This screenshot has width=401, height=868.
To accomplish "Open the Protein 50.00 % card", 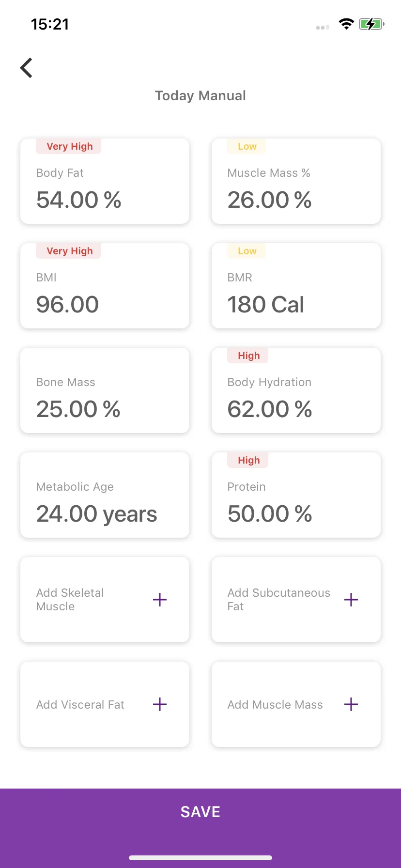I will (296, 495).
